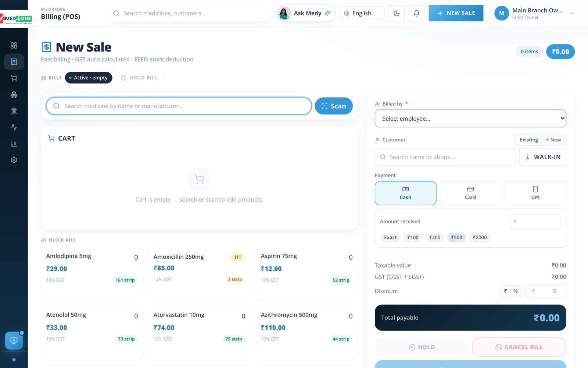The height and width of the screenshot is (368, 588).
Task: Open the settings gear sidebar icon
Action: coord(14,160)
